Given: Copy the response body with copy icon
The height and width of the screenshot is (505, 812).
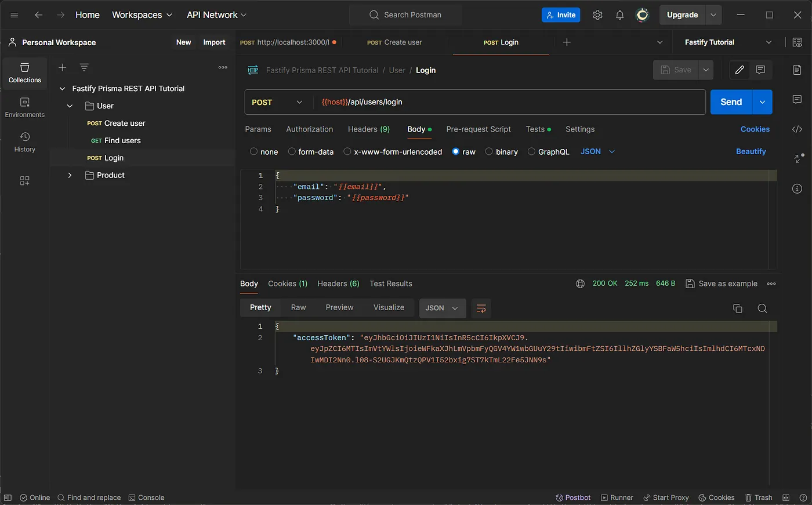Looking at the screenshot, I should click(x=738, y=308).
